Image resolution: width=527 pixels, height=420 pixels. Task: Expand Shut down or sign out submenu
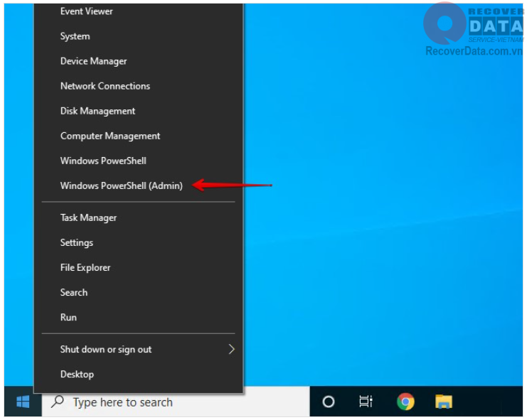click(138, 350)
